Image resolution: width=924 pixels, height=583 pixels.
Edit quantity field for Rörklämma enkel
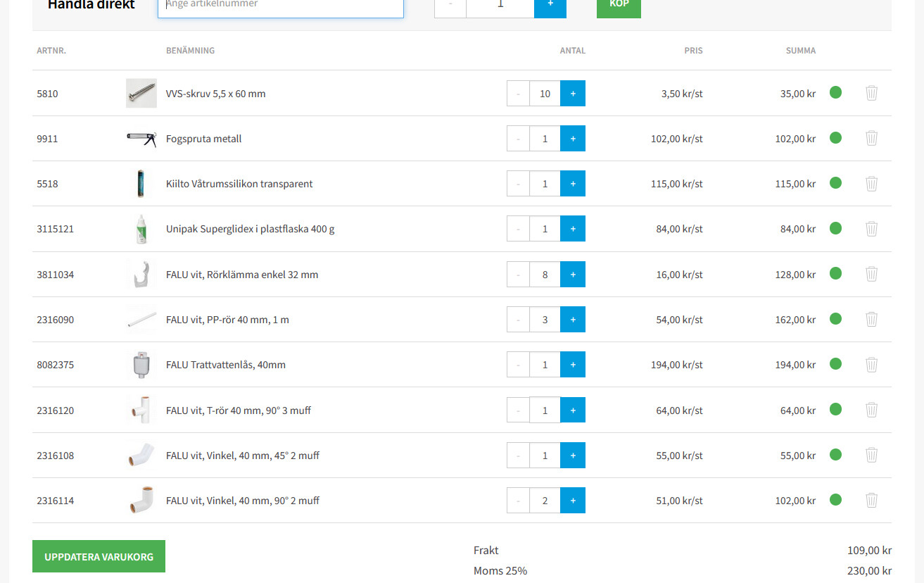(545, 275)
